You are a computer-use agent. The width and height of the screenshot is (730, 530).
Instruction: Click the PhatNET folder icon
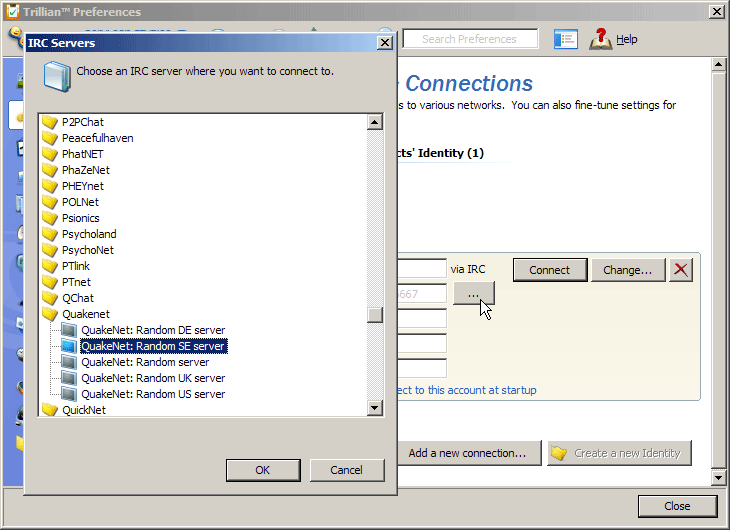(x=50, y=154)
